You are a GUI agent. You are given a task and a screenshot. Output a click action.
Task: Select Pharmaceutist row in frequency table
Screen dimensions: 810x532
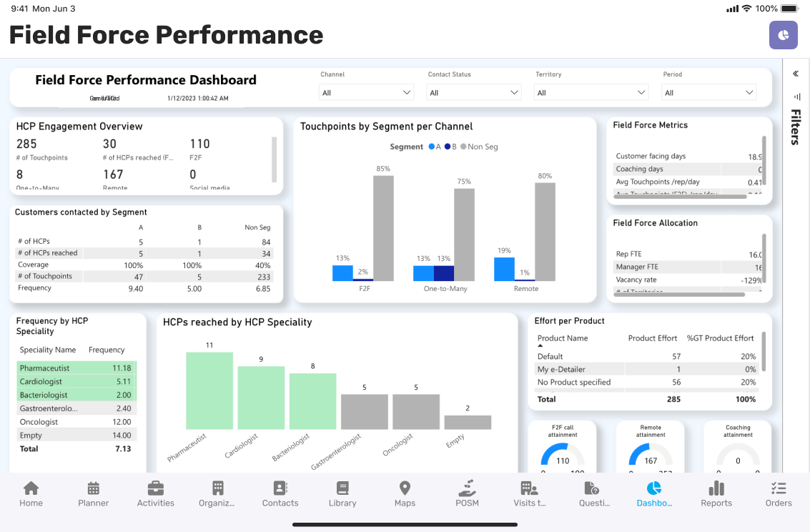[76, 368]
